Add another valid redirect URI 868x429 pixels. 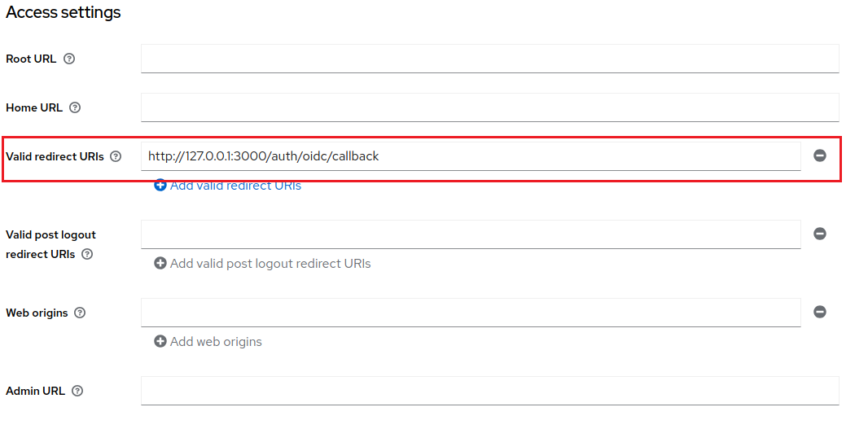pos(228,186)
